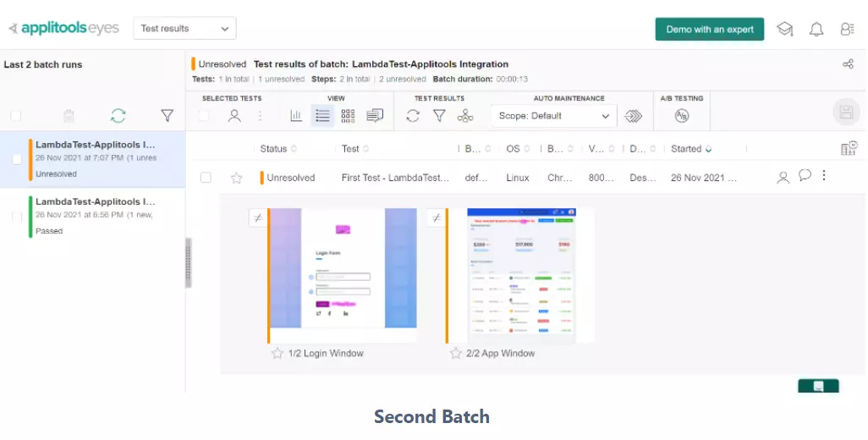Switch to the bar chart view icon
The height and width of the screenshot is (440, 868).
point(296,116)
